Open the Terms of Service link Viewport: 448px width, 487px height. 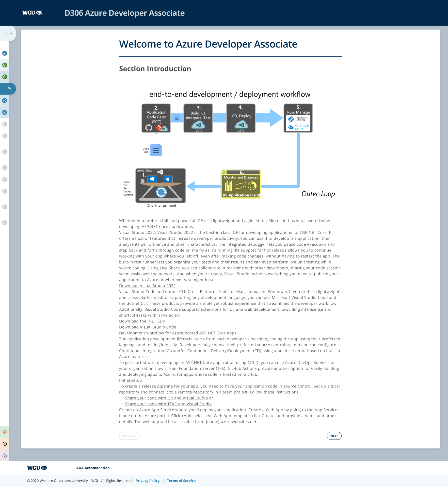click(x=181, y=481)
